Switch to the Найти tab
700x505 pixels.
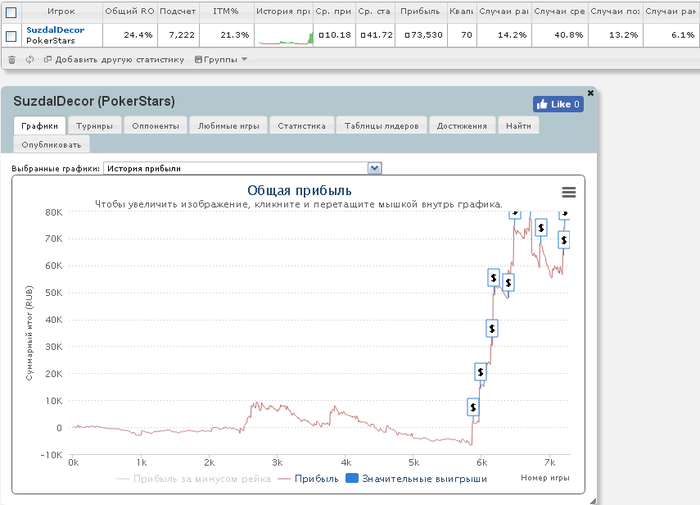pos(519,126)
